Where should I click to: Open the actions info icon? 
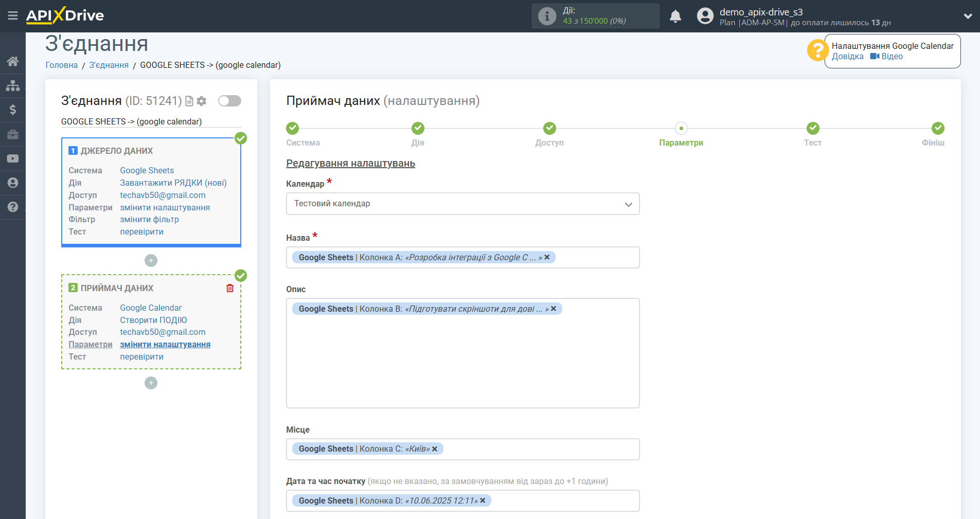547,16
